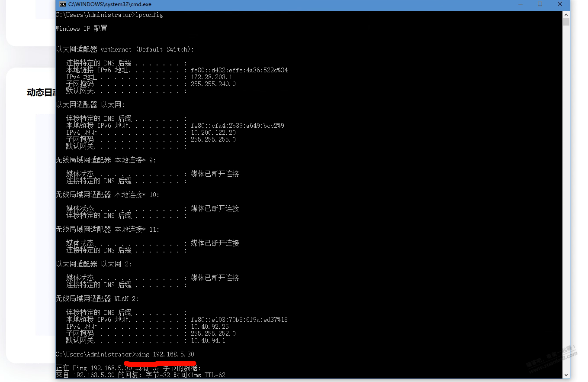Click the IPv4 address 172.28.208.1
588x382 pixels.
pos(212,77)
